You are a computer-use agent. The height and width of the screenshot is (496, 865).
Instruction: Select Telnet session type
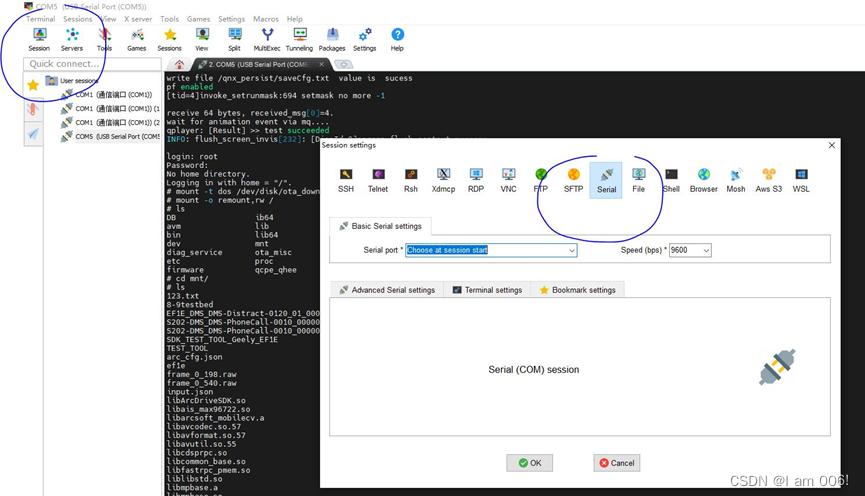point(378,180)
